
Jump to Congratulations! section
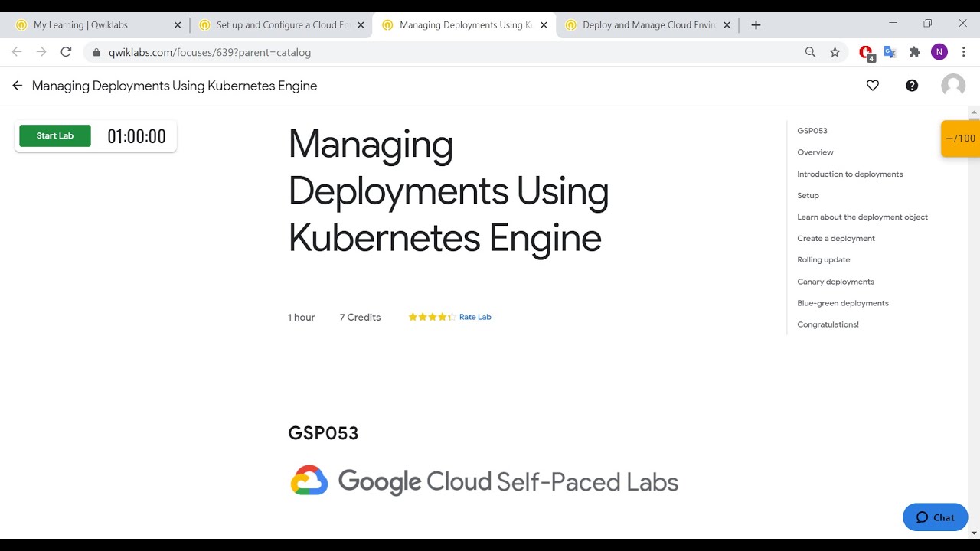click(x=828, y=324)
